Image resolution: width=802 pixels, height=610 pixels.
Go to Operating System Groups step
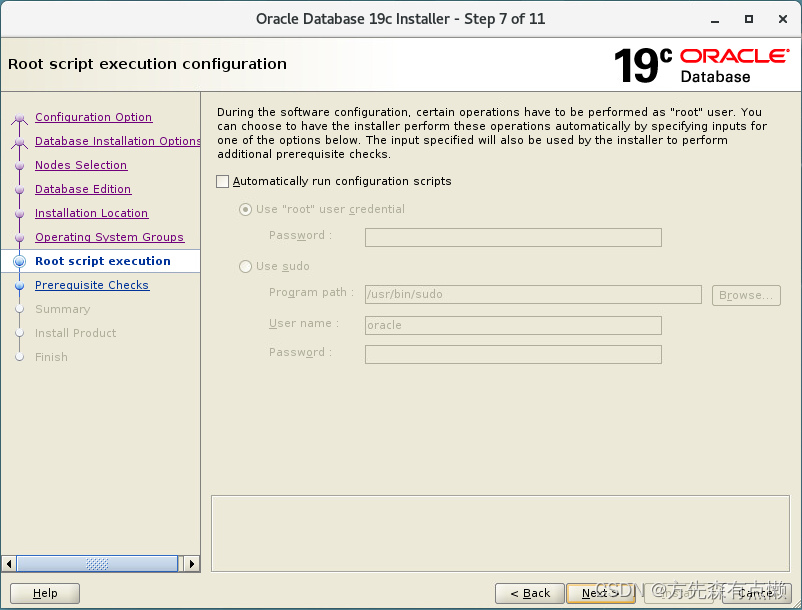click(x=109, y=237)
